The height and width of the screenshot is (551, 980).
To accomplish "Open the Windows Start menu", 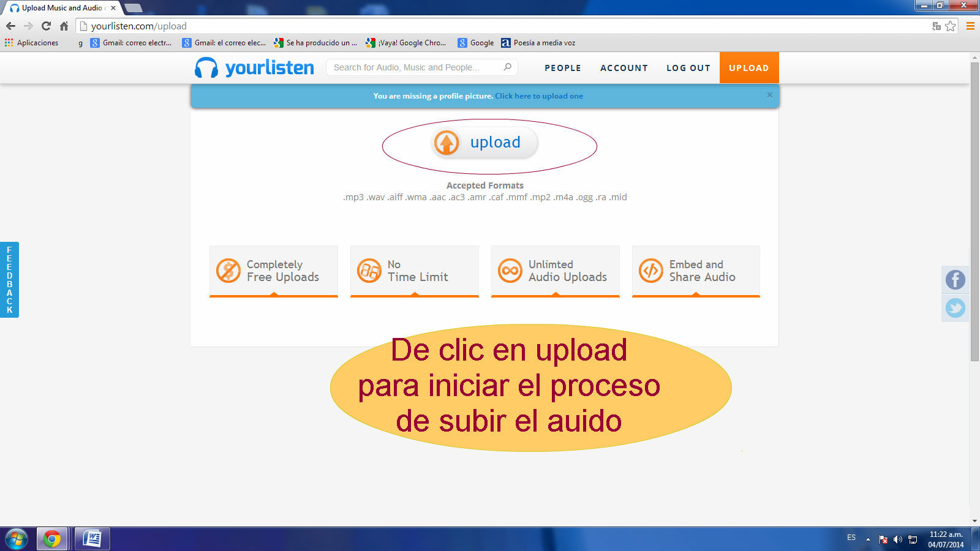I will (x=16, y=539).
